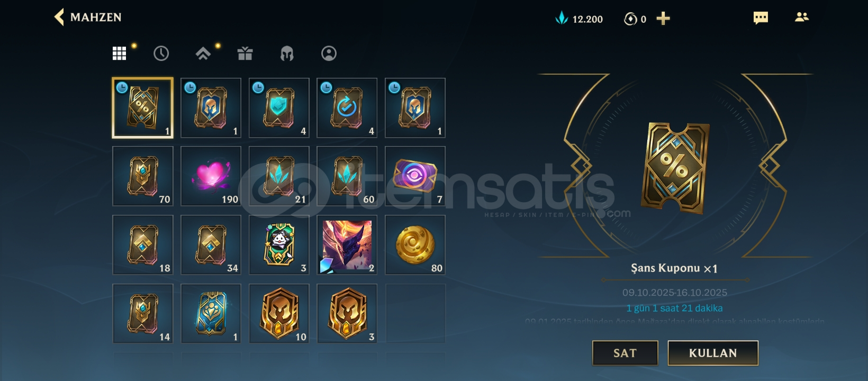Select the all items grid tab
This screenshot has width=868, height=381.
[x=119, y=53]
